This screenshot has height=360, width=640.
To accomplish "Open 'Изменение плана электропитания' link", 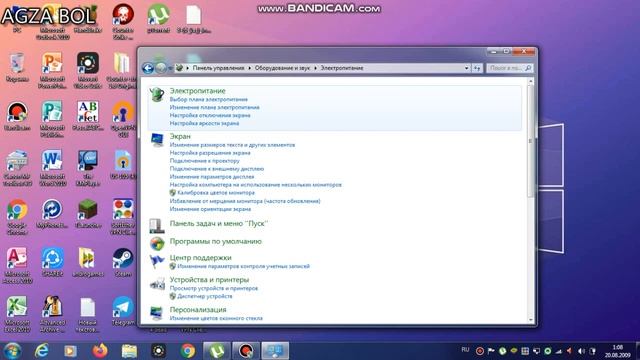I will tap(214, 107).
